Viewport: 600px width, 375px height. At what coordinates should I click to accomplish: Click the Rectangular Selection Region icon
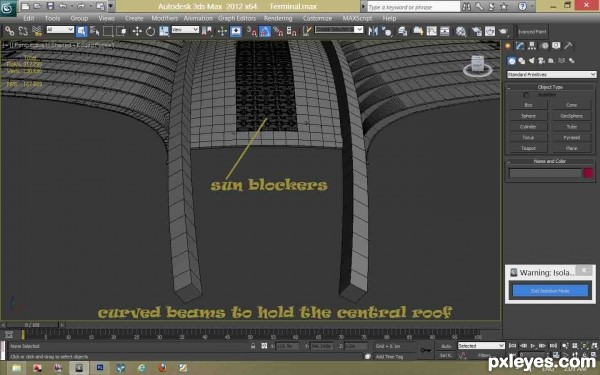click(108, 31)
